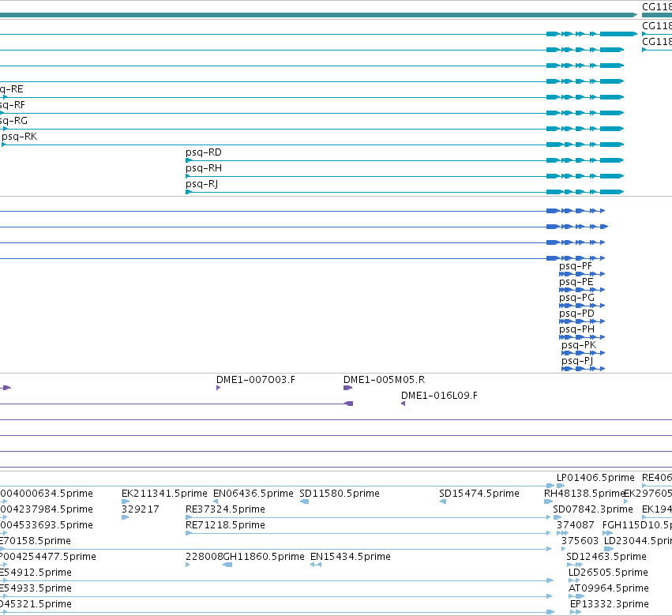Click the small purple arrow glyph under DME1-007O03.F

[x=219, y=388]
